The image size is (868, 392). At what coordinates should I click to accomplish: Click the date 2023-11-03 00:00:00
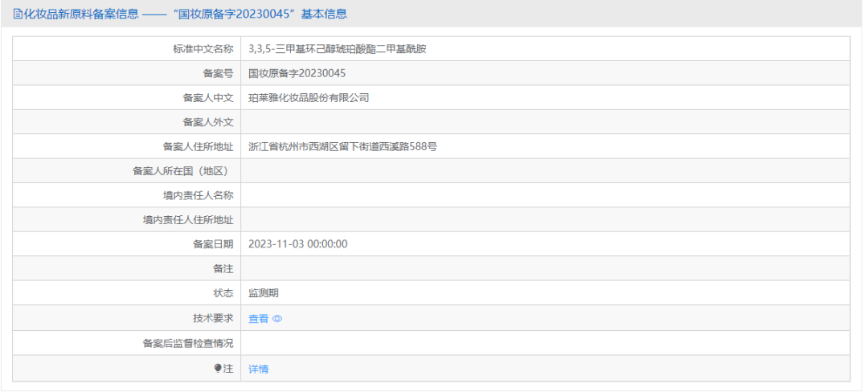tap(298, 244)
